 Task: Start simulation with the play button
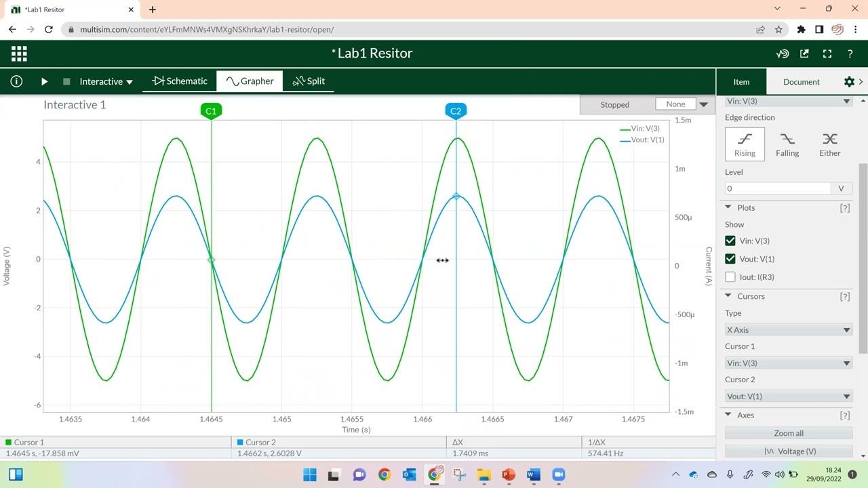(44, 81)
